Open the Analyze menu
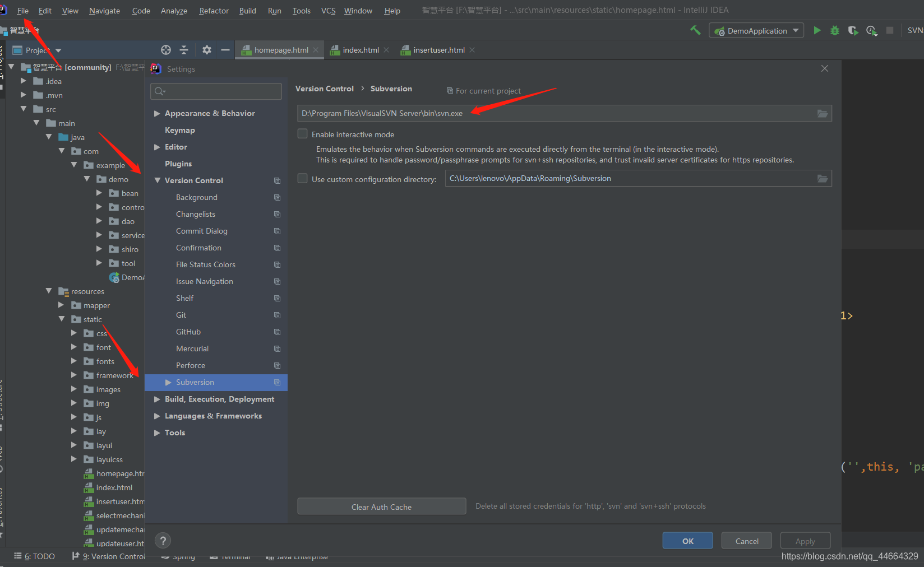 (174, 11)
